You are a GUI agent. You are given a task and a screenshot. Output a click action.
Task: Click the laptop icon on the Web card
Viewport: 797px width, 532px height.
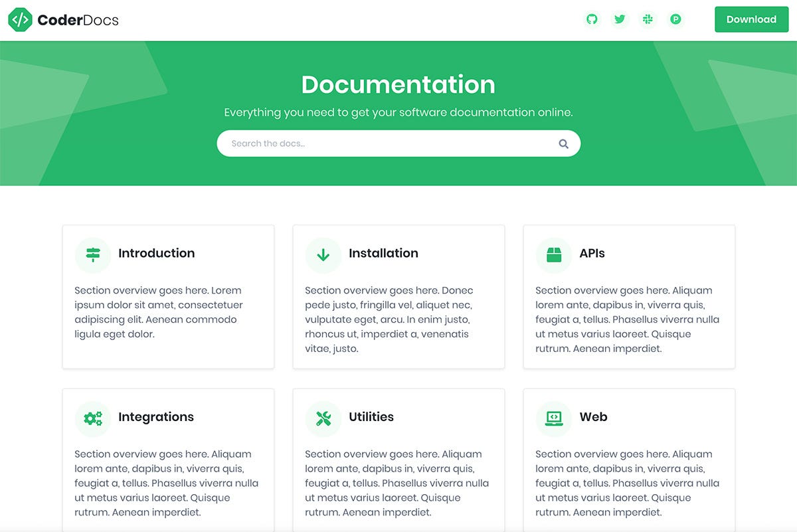[553, 418]
